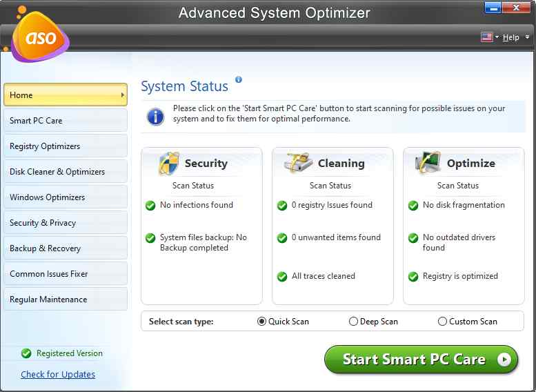Click 'No disk fragmentation' status text
This screenshot has width=536, height=392.
(464, 205)
